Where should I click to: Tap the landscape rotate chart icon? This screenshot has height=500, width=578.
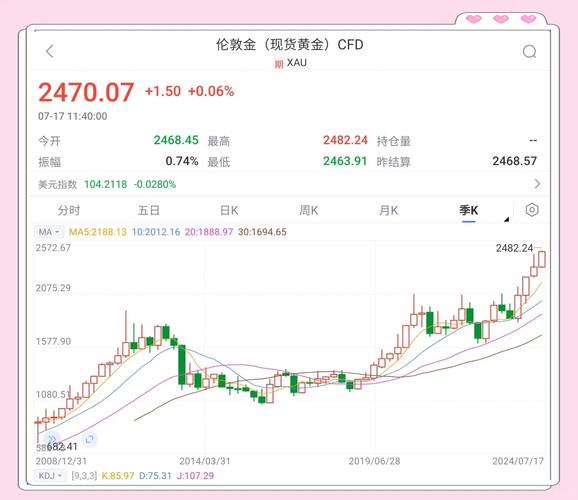[x=90, y=439]
